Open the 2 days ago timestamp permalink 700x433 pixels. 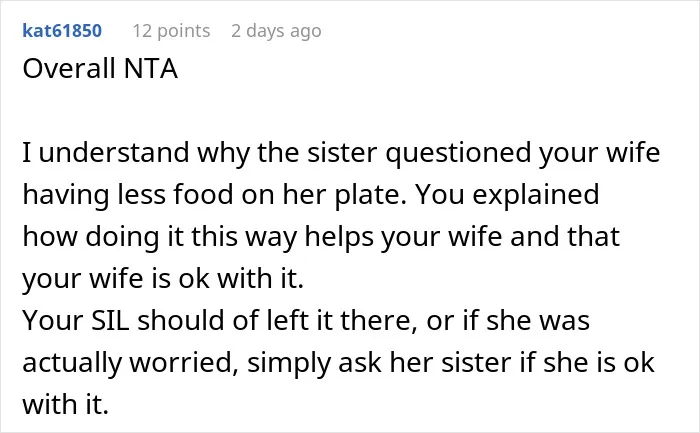click(x=276, y=31)
